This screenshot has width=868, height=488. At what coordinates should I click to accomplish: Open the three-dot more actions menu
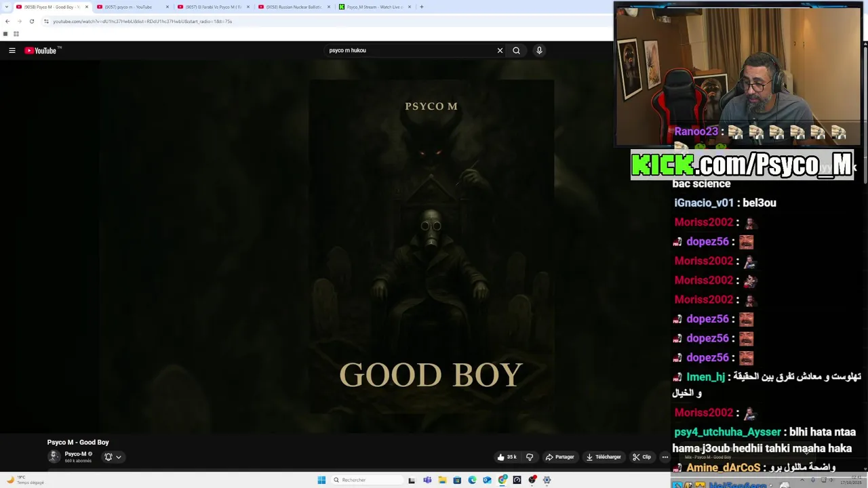point(665,457)
